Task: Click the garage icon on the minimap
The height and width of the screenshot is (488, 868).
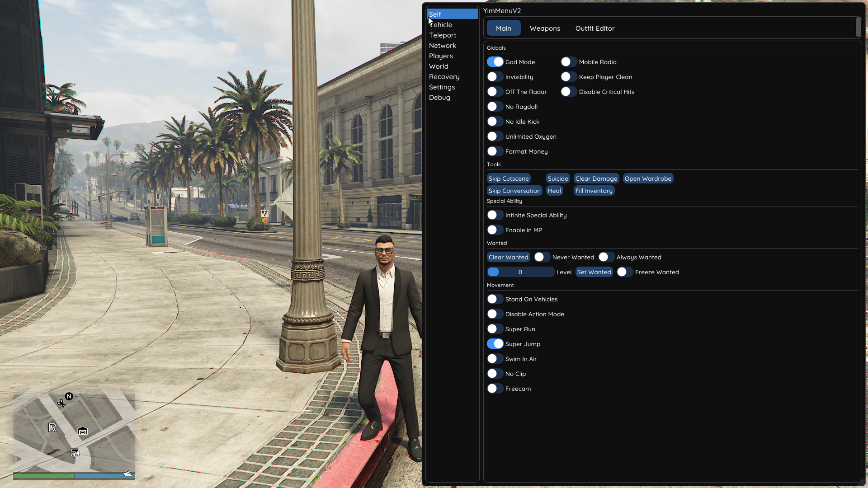Action: pos(82,431)
